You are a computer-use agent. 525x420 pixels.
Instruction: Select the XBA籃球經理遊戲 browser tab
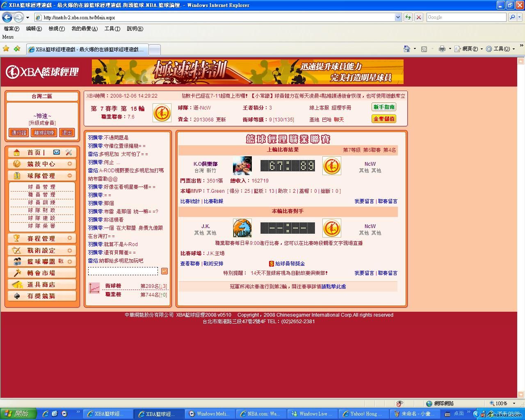coord(87,49)
